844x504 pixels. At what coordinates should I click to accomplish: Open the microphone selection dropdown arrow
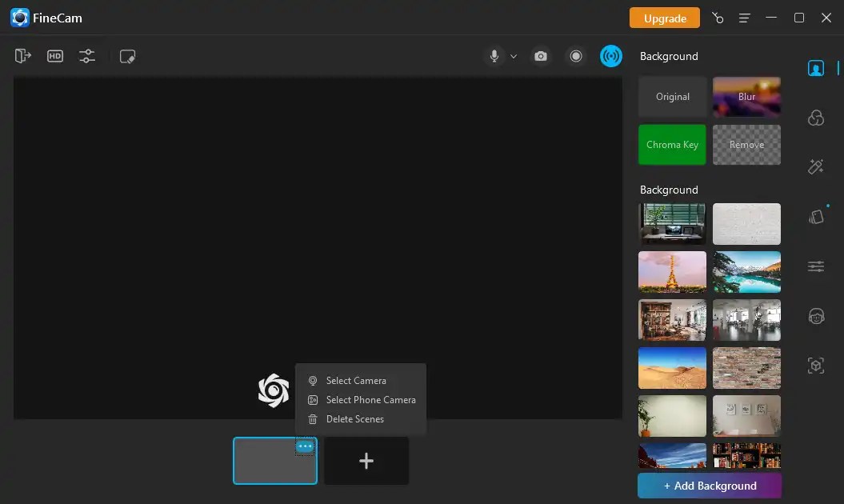(514, 57)
